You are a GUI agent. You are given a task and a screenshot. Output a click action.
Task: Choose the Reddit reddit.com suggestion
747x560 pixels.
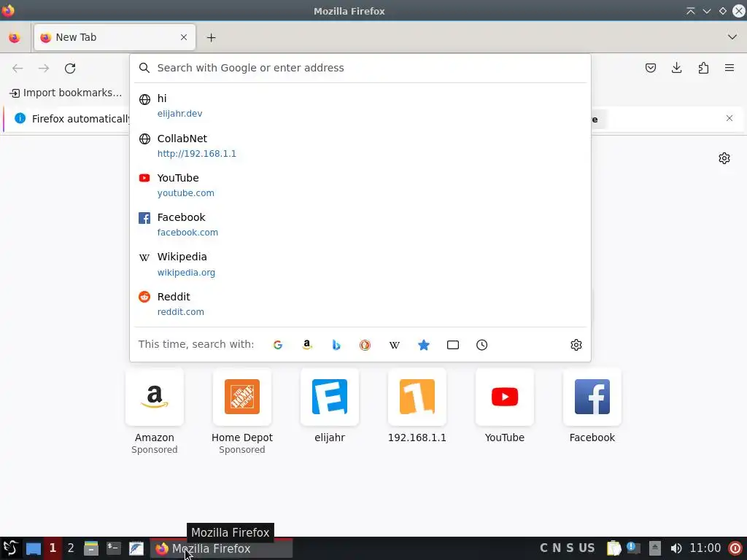coord(360,304)
